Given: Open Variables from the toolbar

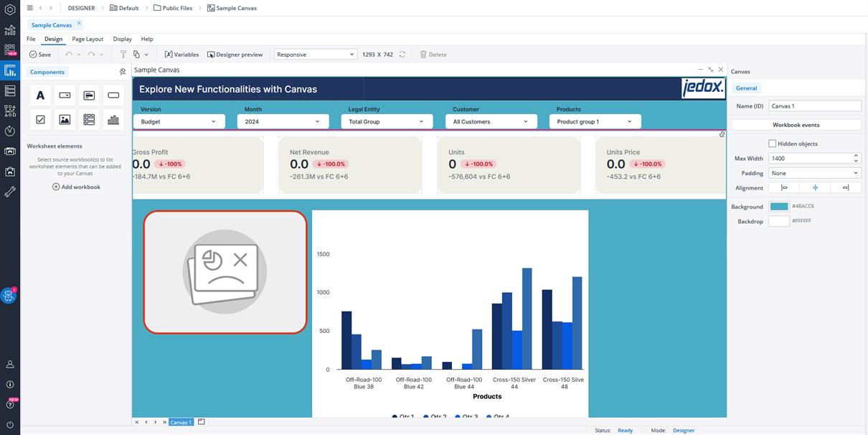Looking at the screenshot, I should (181, 55).
